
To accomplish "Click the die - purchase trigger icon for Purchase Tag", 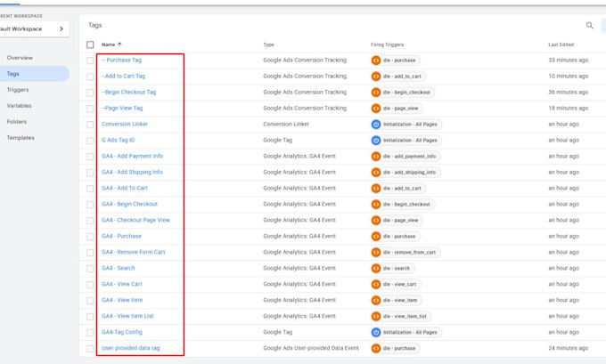I will [x=376, y=61].
